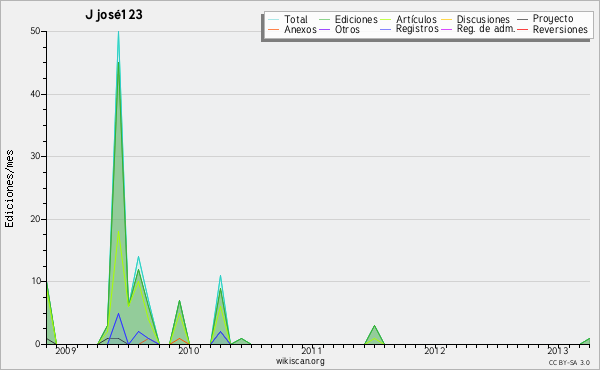The image size is (600, 370).
Task: Click the x-axis year label 2013
Action: pyautogui.click(x=558, y=350)
